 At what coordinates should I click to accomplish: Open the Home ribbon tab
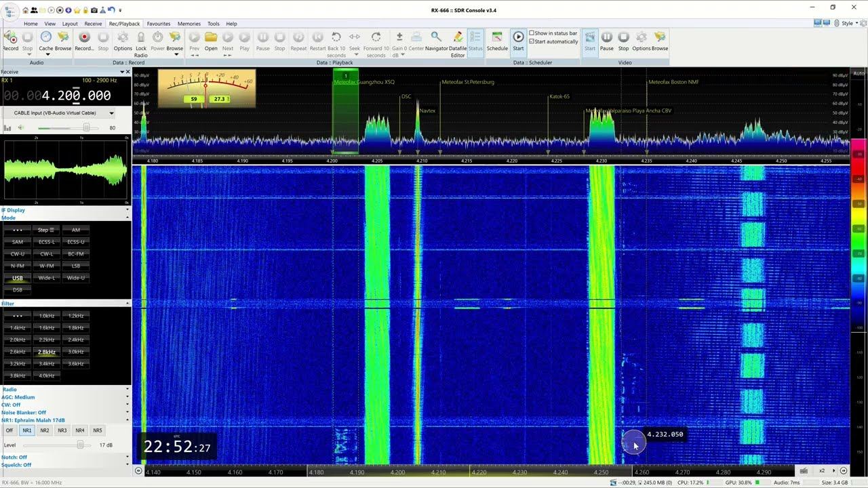(31, 24)
